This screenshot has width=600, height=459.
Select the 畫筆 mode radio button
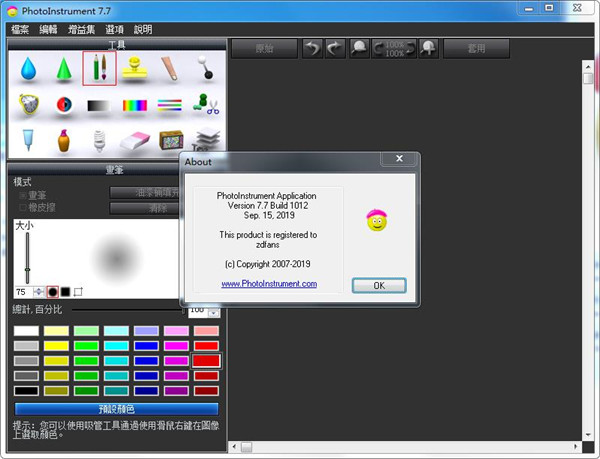tap(23, 195)
